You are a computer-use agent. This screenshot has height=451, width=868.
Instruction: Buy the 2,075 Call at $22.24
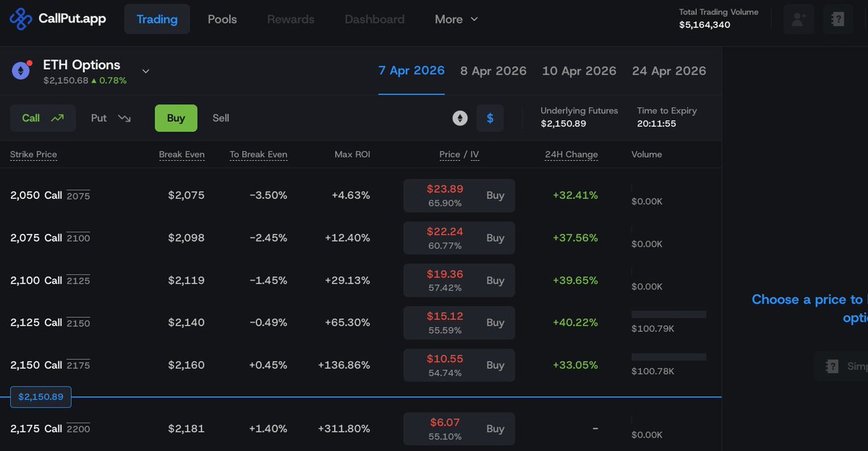[459, 238]
